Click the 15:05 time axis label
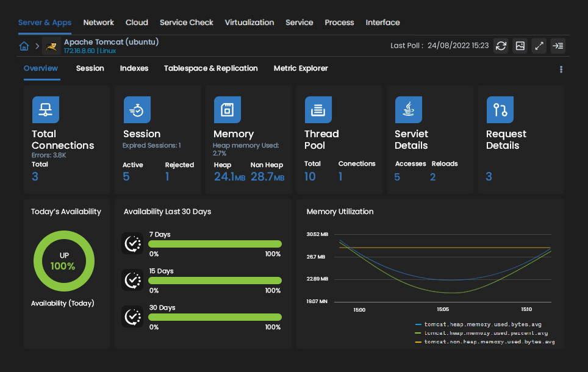Viewport: 588px width, 372px height. point(443,309)
